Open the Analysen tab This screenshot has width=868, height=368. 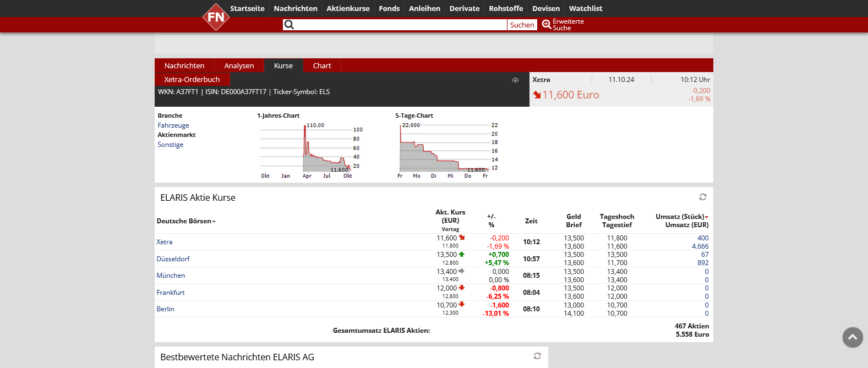[x=239, y=65]
